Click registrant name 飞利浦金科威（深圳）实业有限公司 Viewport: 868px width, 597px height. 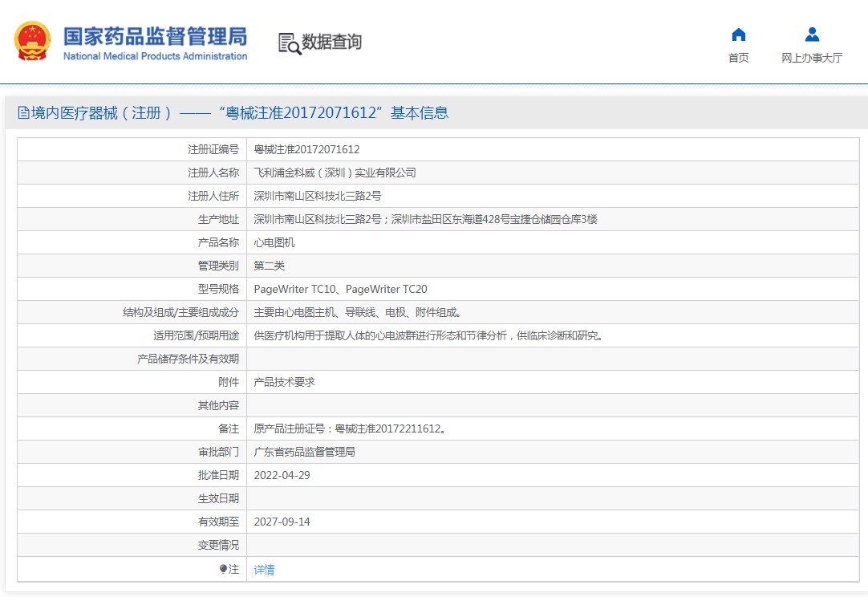(335, 173)
